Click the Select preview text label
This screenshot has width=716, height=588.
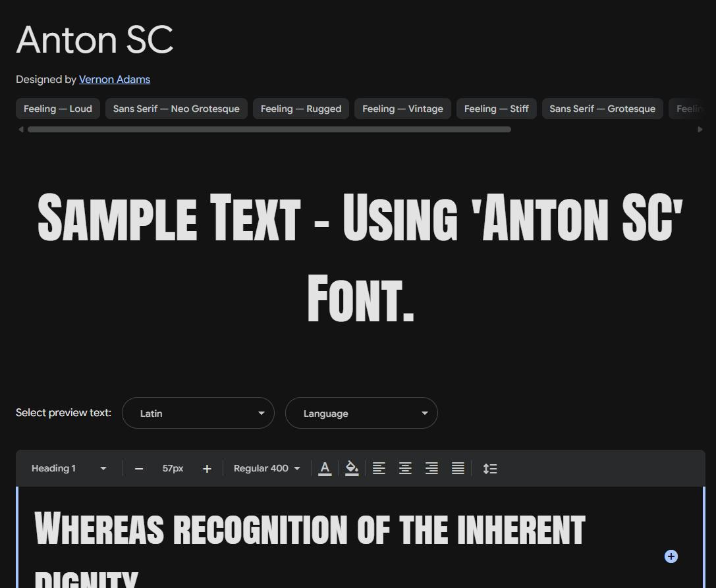click(x=63, y=413)
